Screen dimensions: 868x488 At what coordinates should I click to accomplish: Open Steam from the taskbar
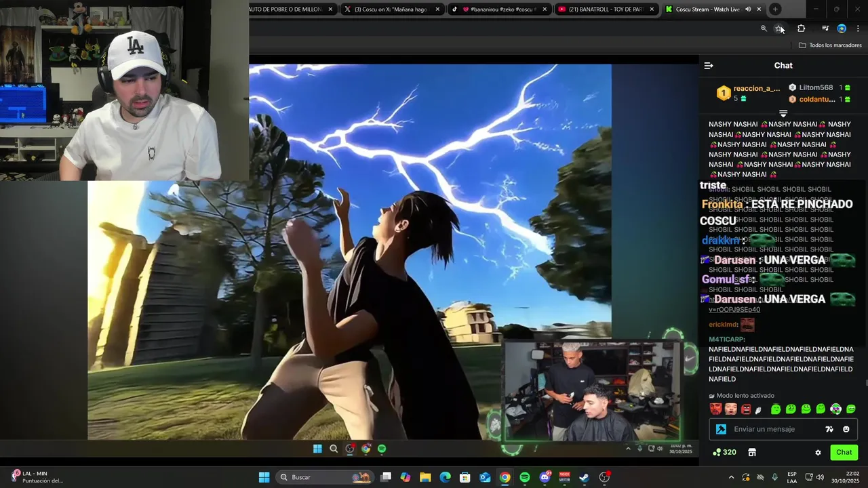coord(584,477)
